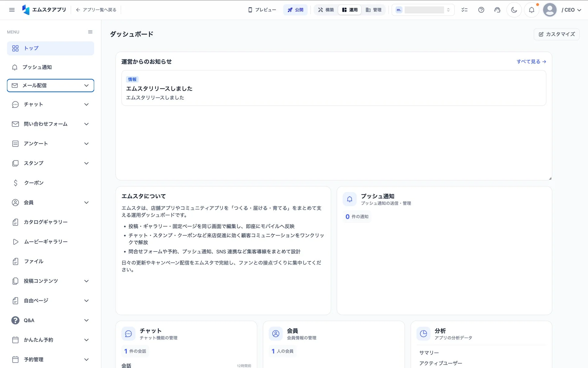Screen dimensions: 588x368
Task: Click the チャット speech bubble sidebar icon
Action: coord(15,104)
